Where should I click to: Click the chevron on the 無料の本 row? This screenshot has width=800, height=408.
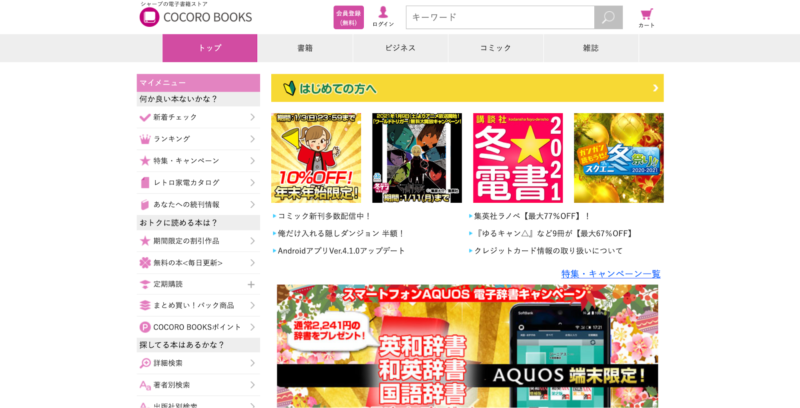[253, 263]
